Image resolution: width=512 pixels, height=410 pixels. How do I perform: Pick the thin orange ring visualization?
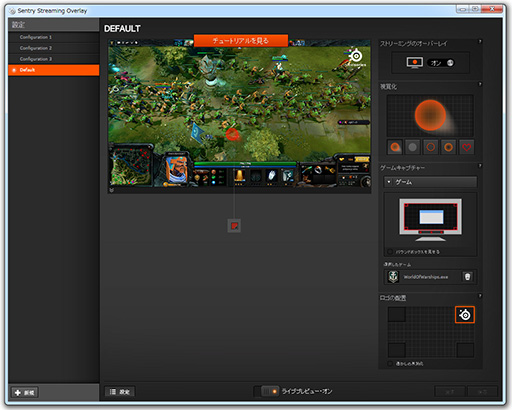pos(431,147)
